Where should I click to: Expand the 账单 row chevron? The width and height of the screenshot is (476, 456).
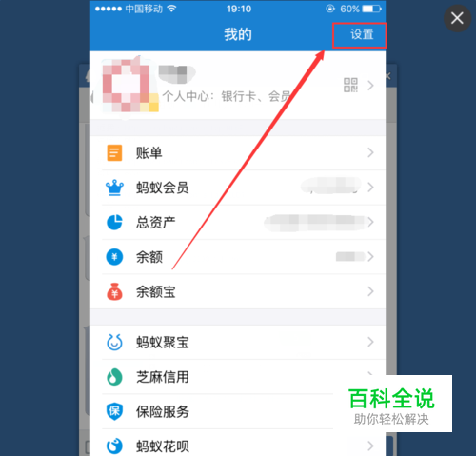click(x=370, y=153)
